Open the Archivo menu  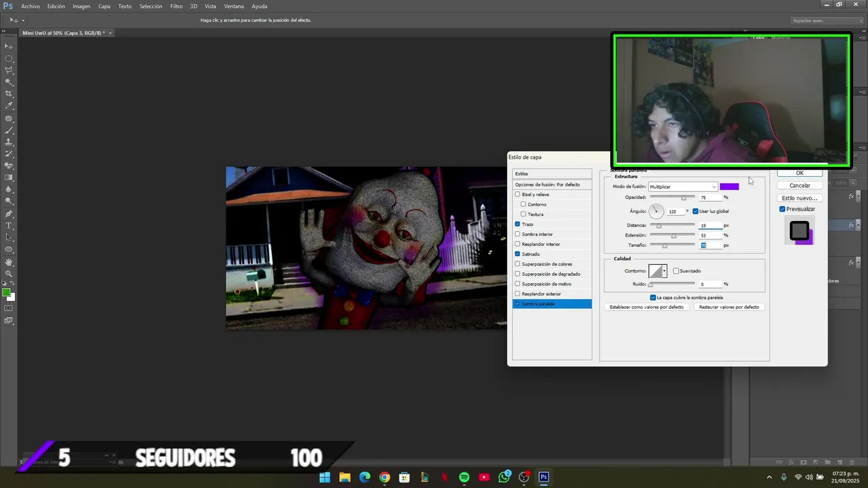pyautogui.click(x=31, y=6)
